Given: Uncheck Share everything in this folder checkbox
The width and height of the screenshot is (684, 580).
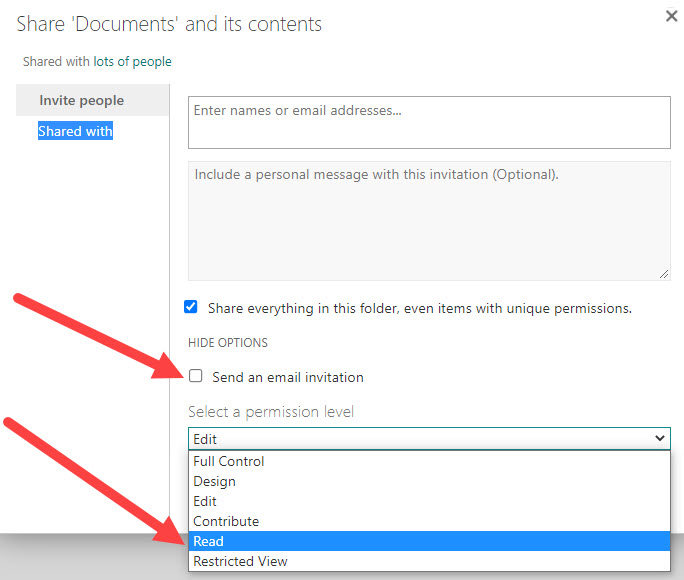Looking at the screenshot, I should [191, 307].
